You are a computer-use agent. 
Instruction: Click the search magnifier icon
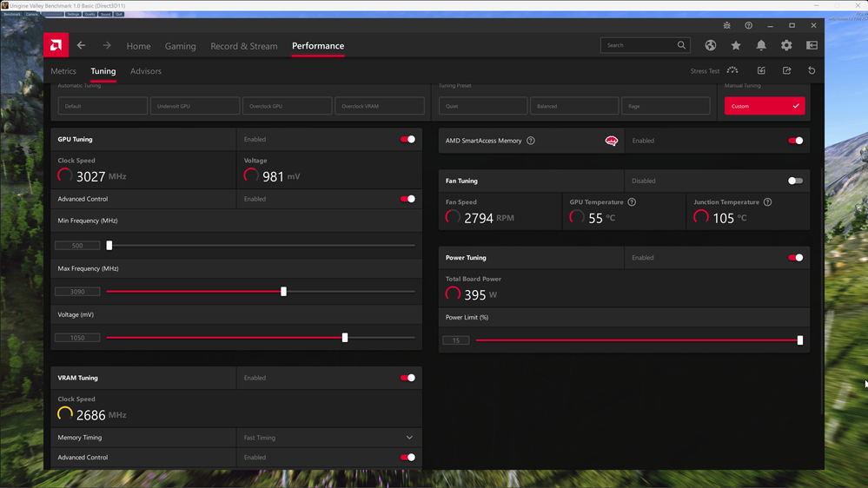click(681, 45)
